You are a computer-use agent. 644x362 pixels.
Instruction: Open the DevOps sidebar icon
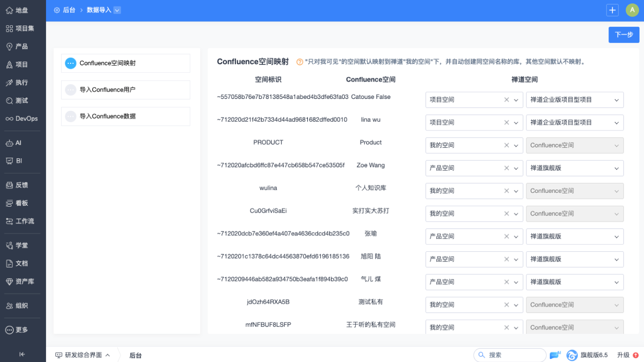click(9, 119)
